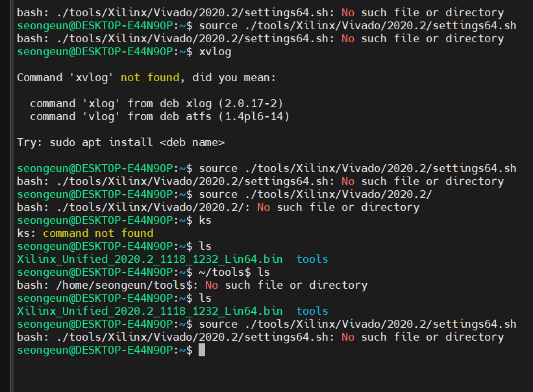Viewport: 533px width, 392px height.
Task: Click the 'xlog' from deb xlog suggestion line
Action: tap(156, 104)
